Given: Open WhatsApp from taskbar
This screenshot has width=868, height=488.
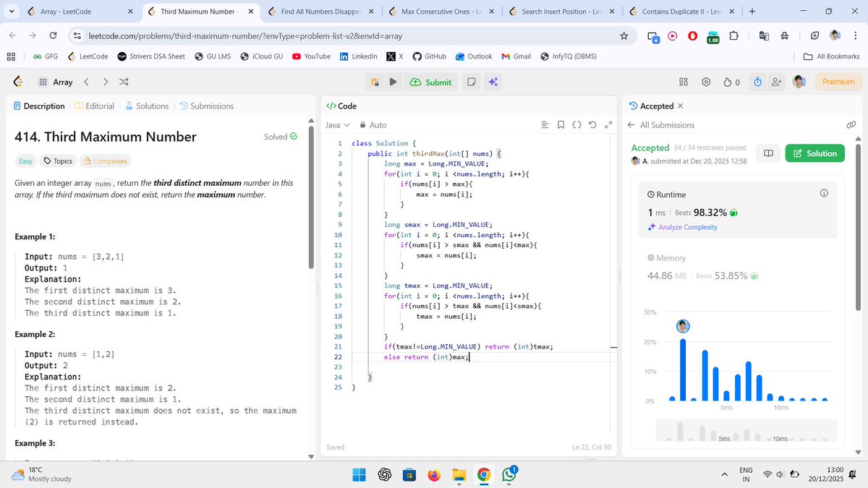Looking at the screenshot, I should click(x=509, y=474).
